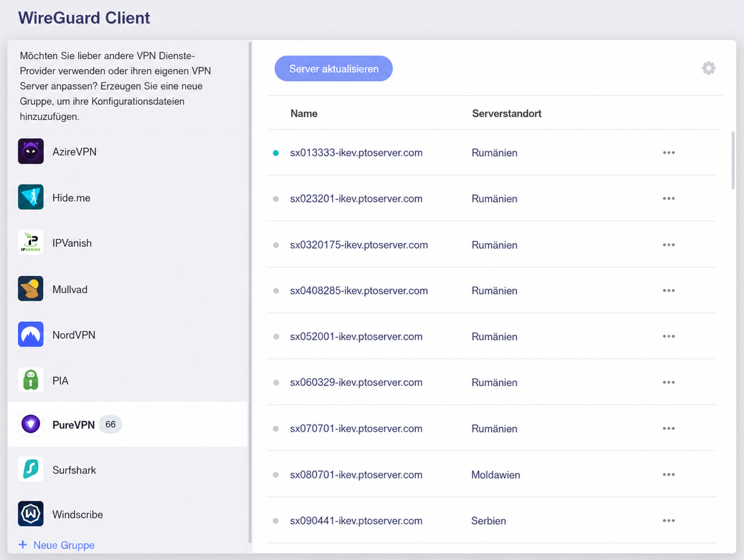Select the Windscribe group
The height and width of the screenshot is (560, 744).
(128, 514)
